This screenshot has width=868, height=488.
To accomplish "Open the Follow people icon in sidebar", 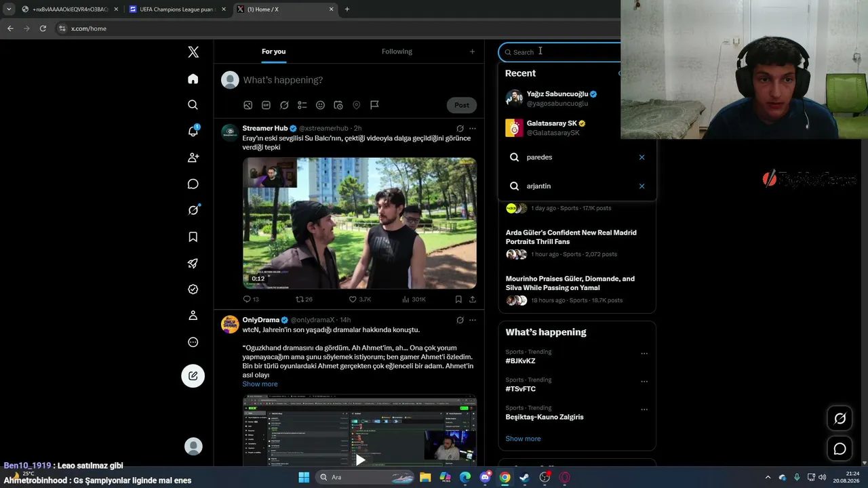I will 193,157.
